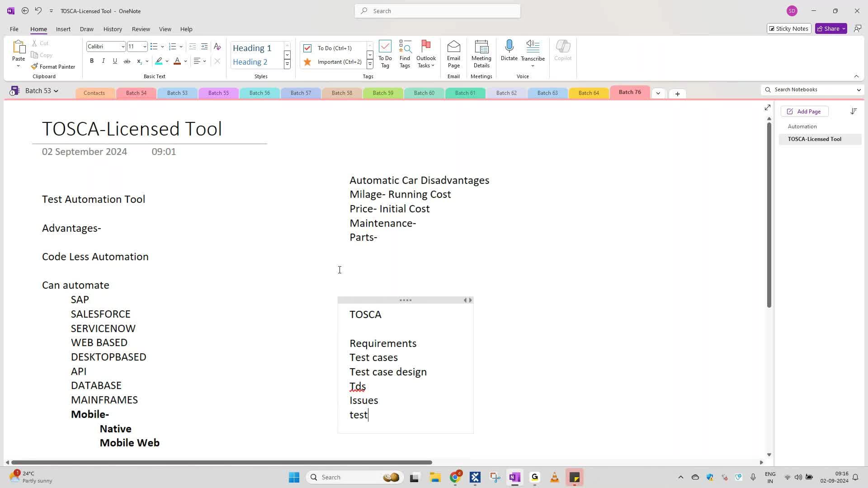The image size is (868, 488).
Task: Show more section tabs dropdown
Action: [658, 94]
